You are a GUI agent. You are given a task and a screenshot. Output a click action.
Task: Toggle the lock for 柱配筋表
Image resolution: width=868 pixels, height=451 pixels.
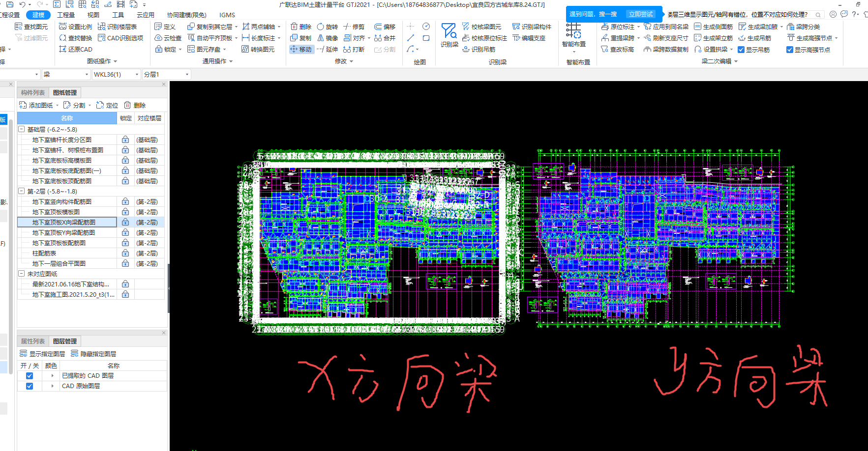(125, 253)
